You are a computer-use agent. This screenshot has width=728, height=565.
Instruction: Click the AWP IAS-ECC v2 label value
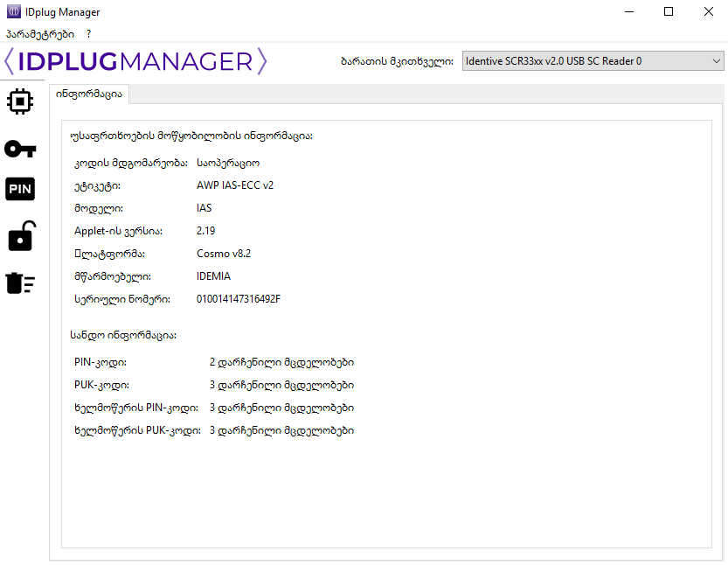[x=235, y=185]
